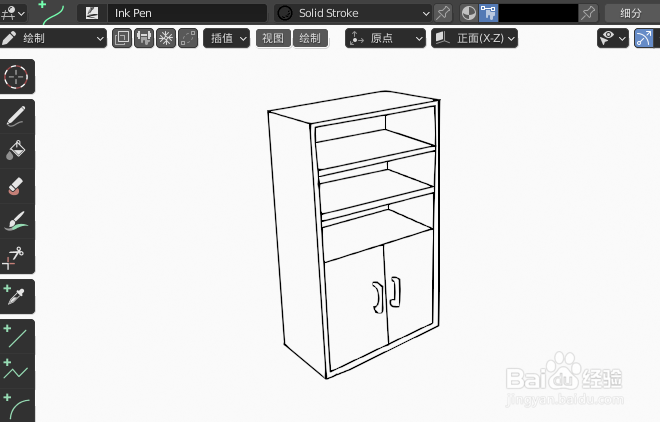Select vertex color mode icon
This screenshot has height=422, width=660.
coord(488,13)
